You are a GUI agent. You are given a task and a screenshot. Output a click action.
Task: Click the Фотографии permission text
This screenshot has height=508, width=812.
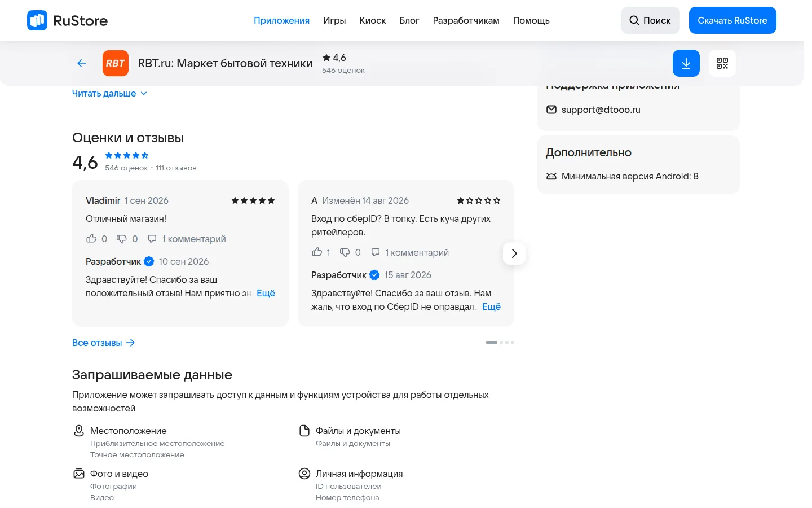113,486
